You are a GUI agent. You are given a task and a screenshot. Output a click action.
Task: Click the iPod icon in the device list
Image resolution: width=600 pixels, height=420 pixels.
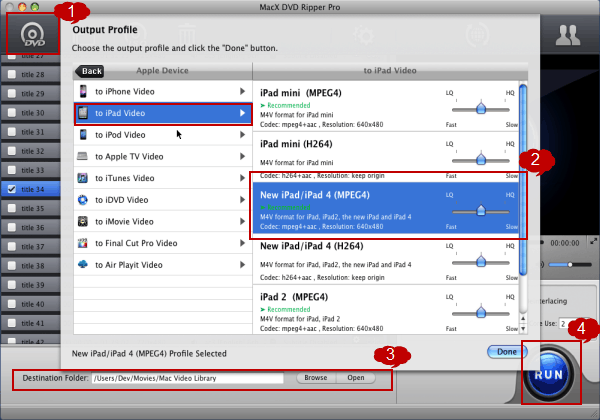[83, 135]
